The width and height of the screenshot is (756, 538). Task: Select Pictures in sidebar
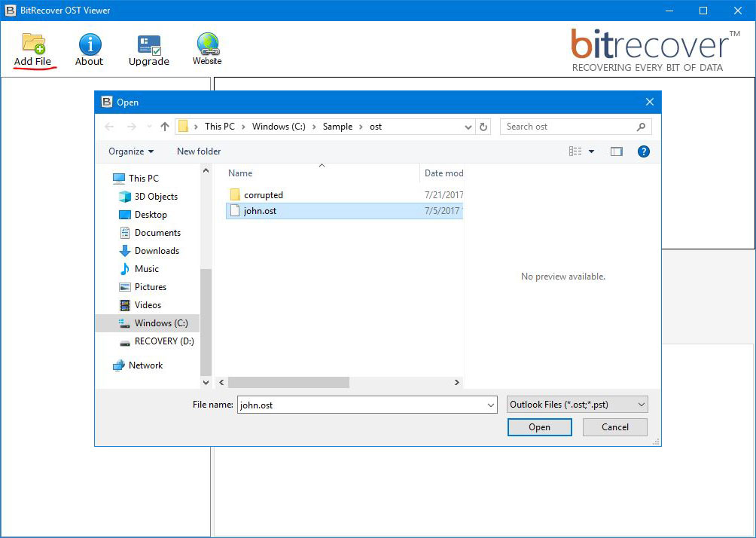143,287
